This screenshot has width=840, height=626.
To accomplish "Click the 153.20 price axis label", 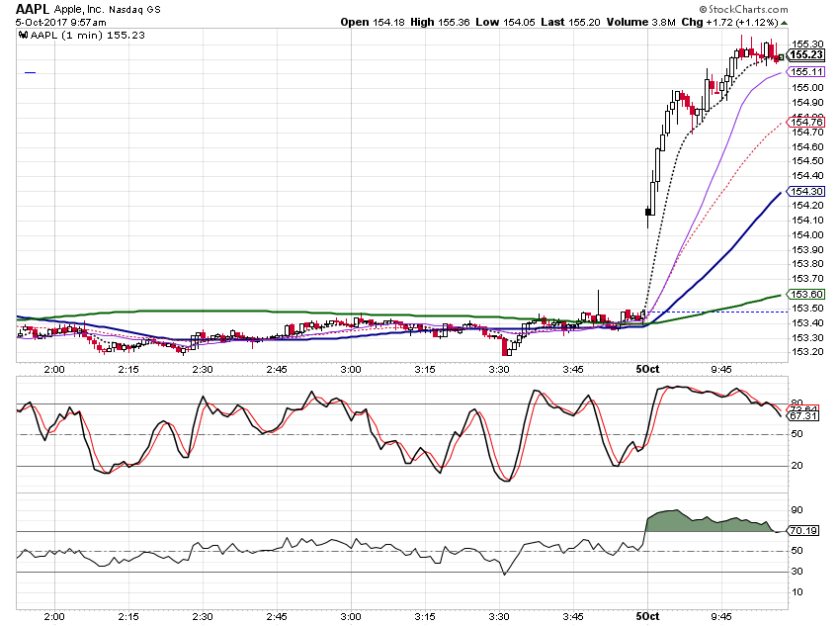I will (x=807, y=352).
